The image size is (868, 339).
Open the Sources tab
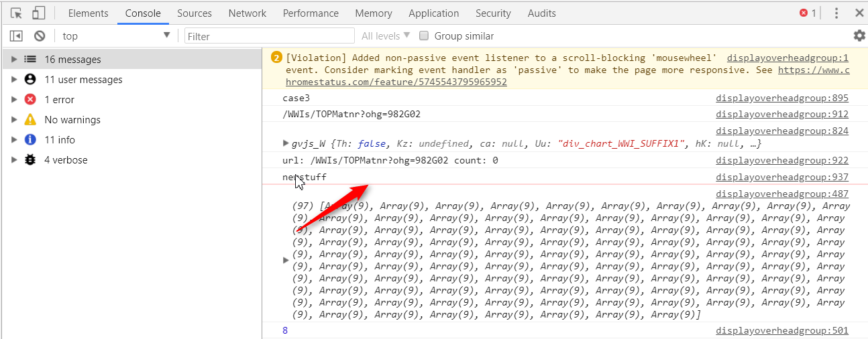(195, 13)
